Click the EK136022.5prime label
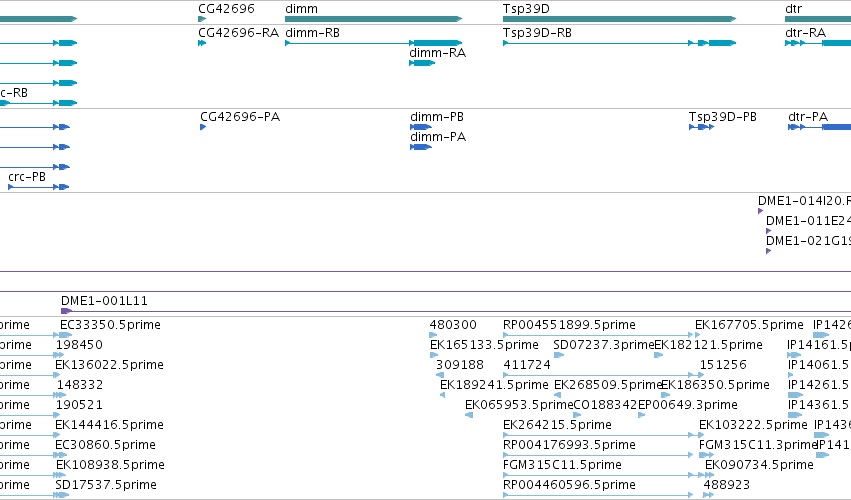The width and height of the screenshot is (851, 500). point(109,365)
